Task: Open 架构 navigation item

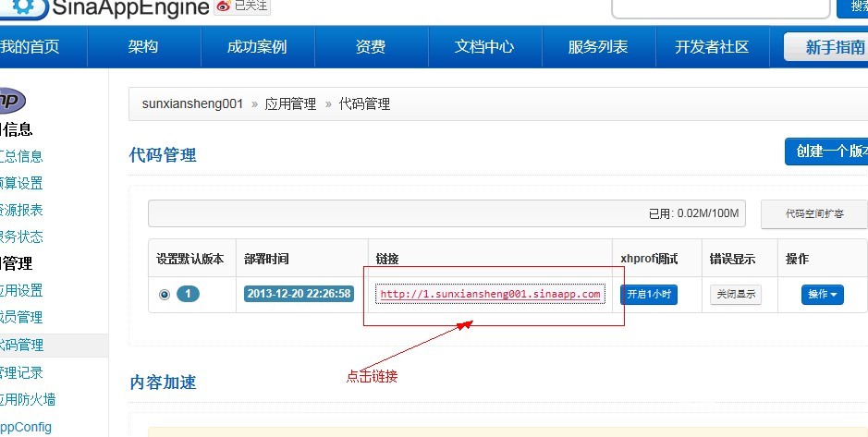Action: tap(143, 47)
